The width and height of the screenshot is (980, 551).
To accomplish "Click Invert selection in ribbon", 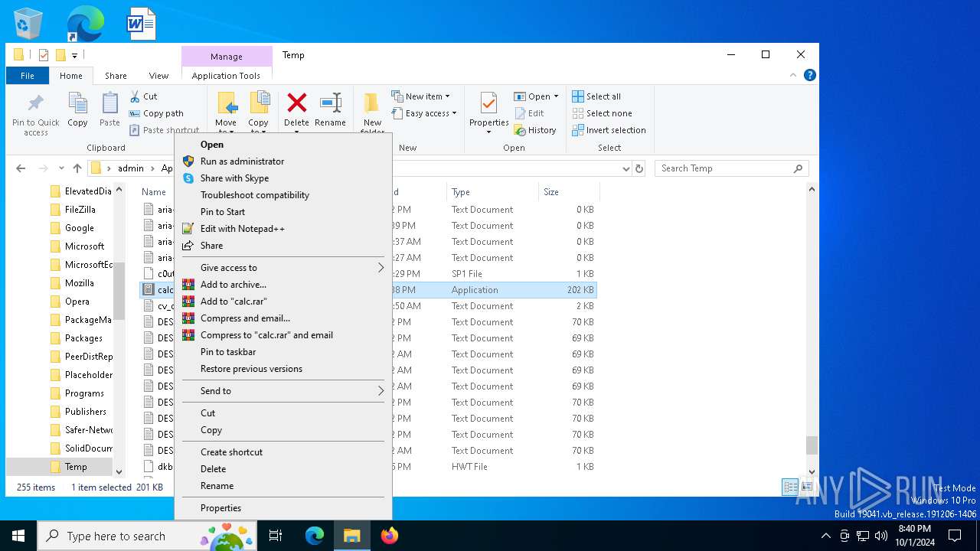I will [609, 130].
